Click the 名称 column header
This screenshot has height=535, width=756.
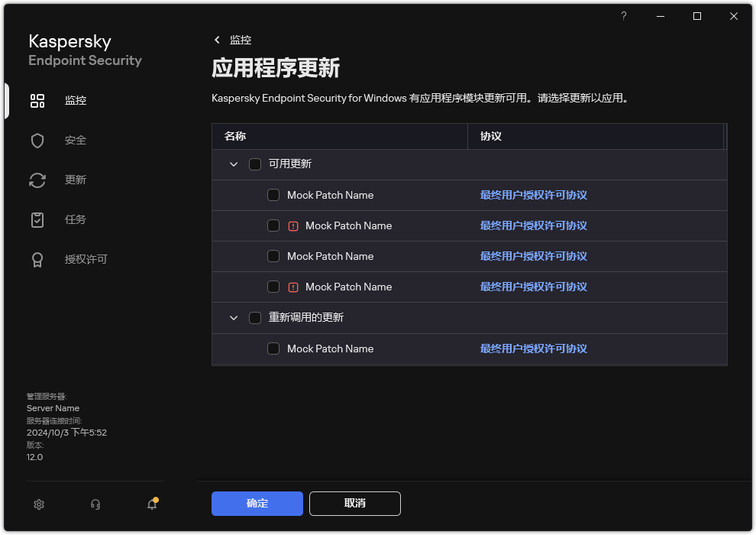236,136
